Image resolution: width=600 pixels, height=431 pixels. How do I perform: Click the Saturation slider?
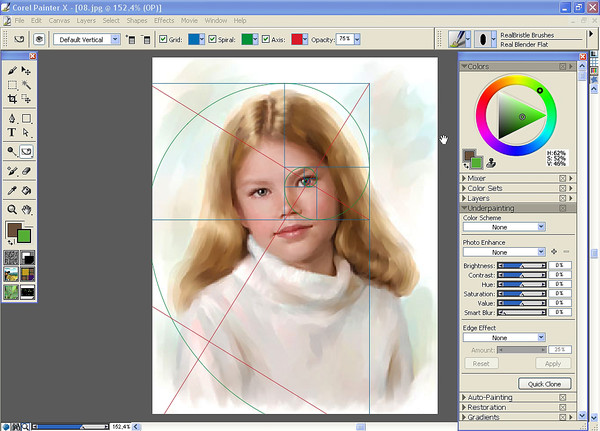click(x=522, y=294)
